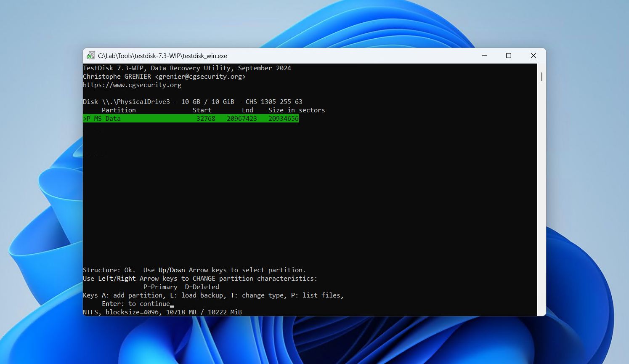
Task: Click the 'CHS 1305 255 63' geometry text
Action: (x=274, y=102)
